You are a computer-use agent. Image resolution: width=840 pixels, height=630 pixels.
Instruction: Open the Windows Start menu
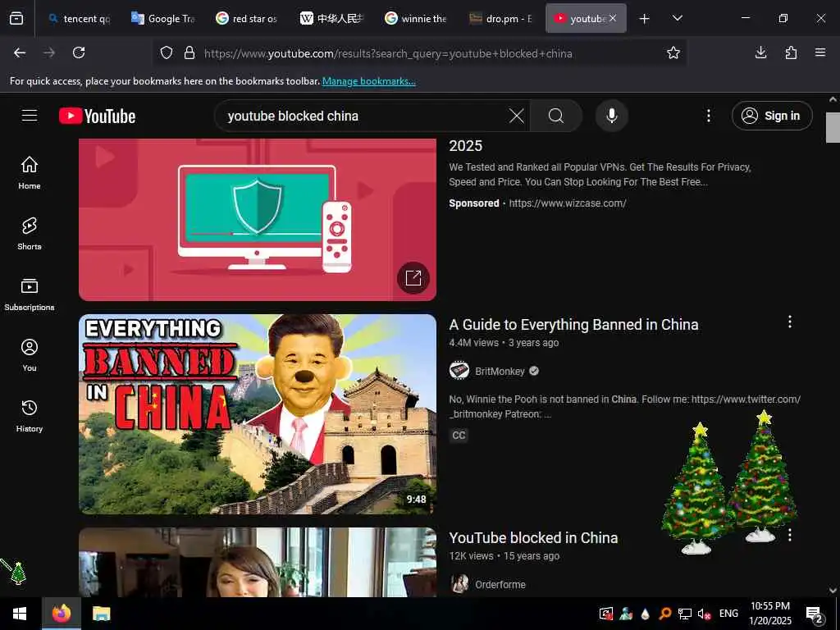[20, 614]
